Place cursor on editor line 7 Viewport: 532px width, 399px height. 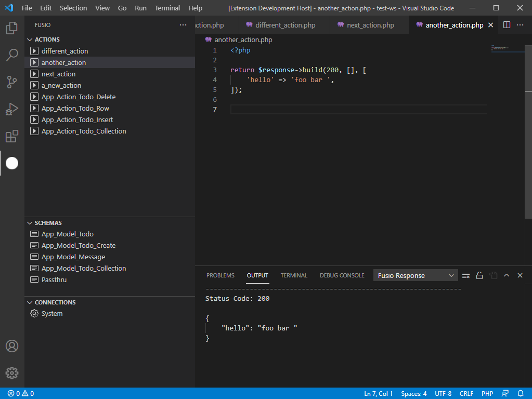tap(359, 109)
